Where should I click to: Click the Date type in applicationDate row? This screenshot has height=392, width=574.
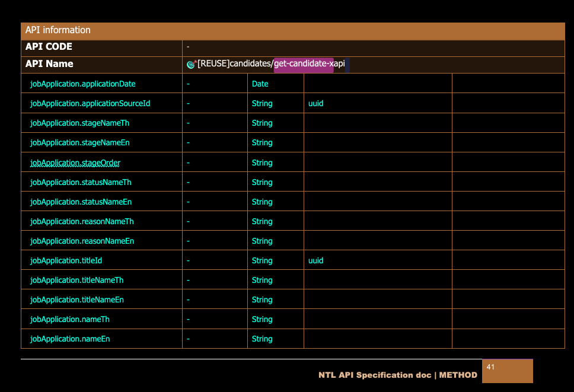260,84
